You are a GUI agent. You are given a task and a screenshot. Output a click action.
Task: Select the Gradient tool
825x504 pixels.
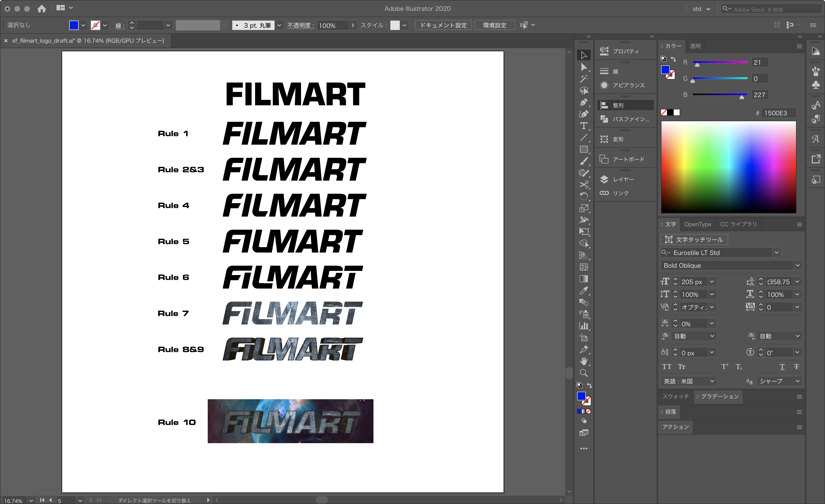[584, 279]
